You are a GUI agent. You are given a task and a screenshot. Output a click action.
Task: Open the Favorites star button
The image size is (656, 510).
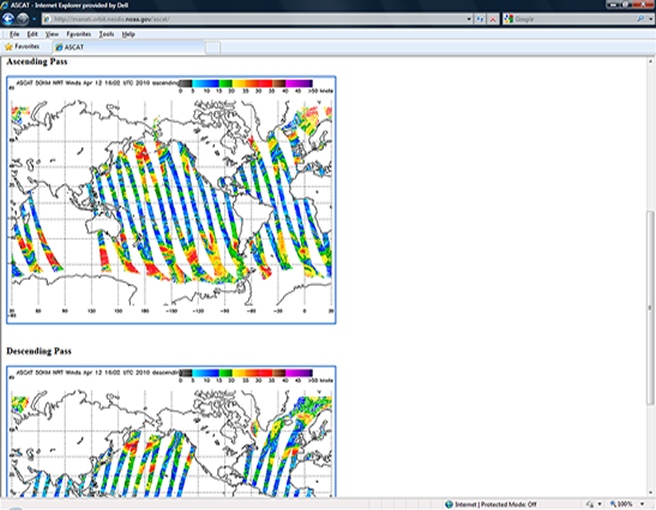(22, 47)
